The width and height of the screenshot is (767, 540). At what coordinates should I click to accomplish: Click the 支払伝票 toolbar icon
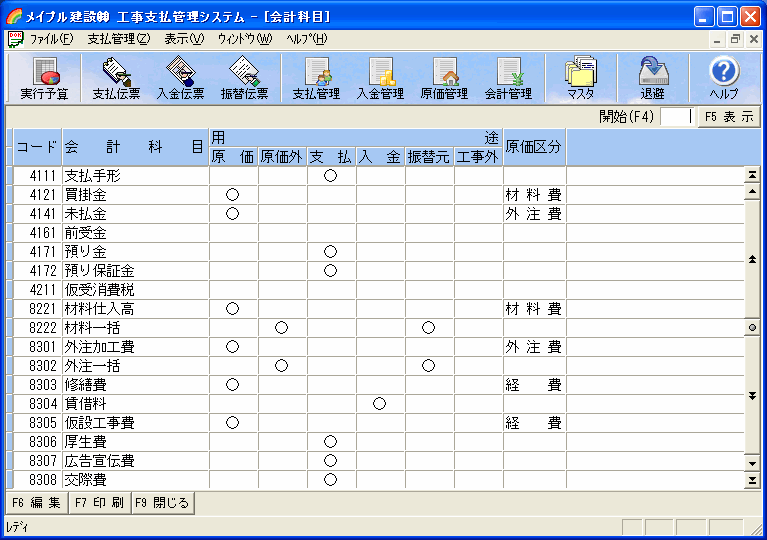[116, 78]
